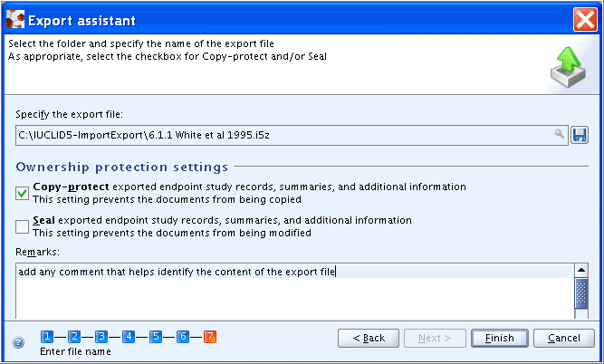Jump to wizard step 6 indicator
Image resolution: width=604 pixels, height=364 pixels.
pos(183,337)
